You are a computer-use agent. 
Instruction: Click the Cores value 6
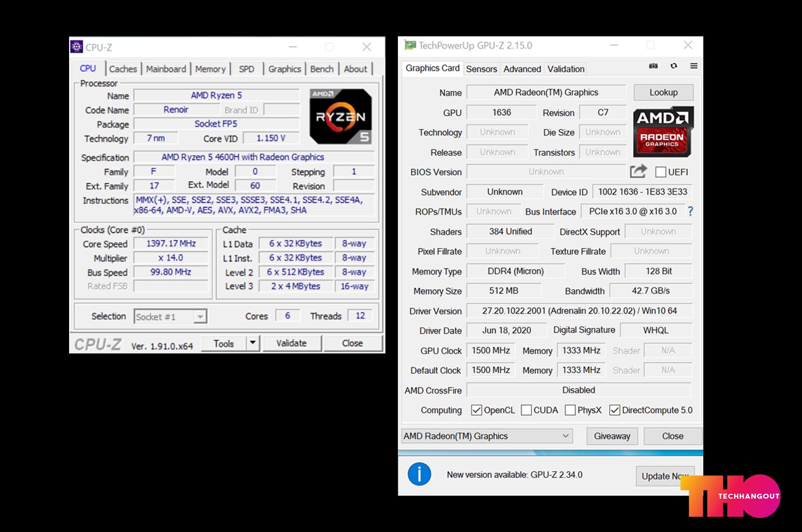click(x=287, y=316)
